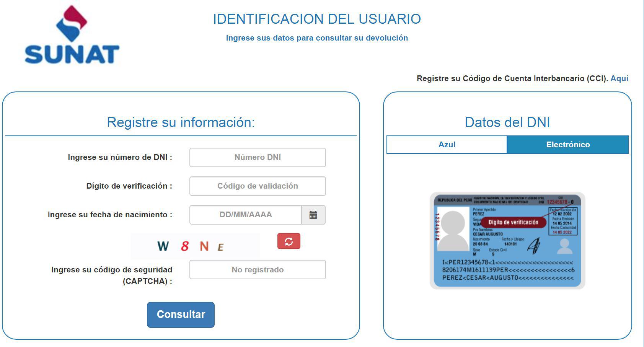Click the DD/MM/AAAA birth date field

[x=245, y=215]
